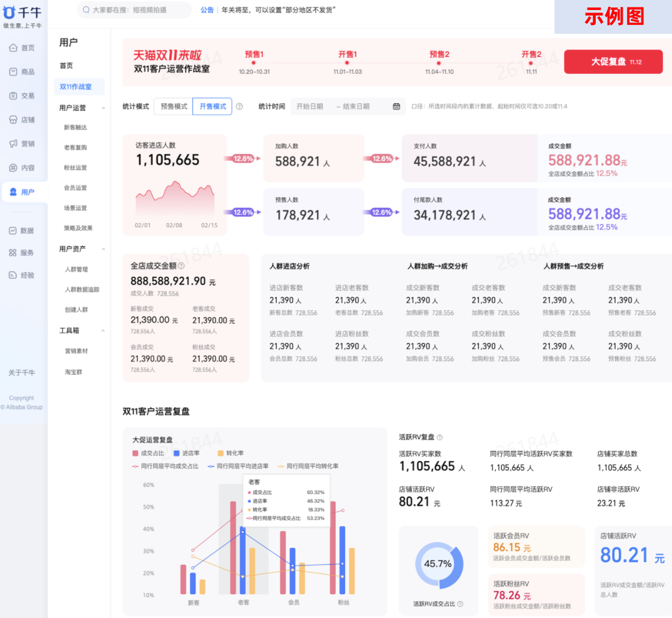Click the 结束日期 end date field

[x=356, y=106]
